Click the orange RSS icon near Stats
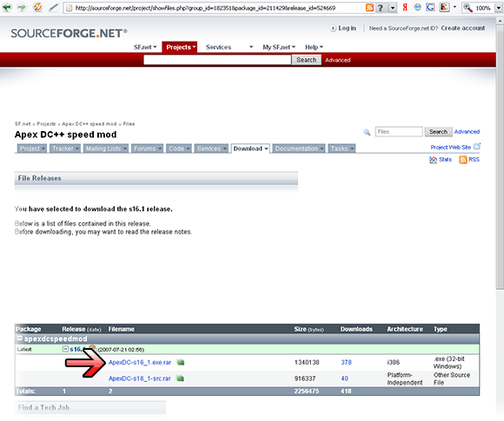Viewport: 504px width, 421px height. [463, 160]
